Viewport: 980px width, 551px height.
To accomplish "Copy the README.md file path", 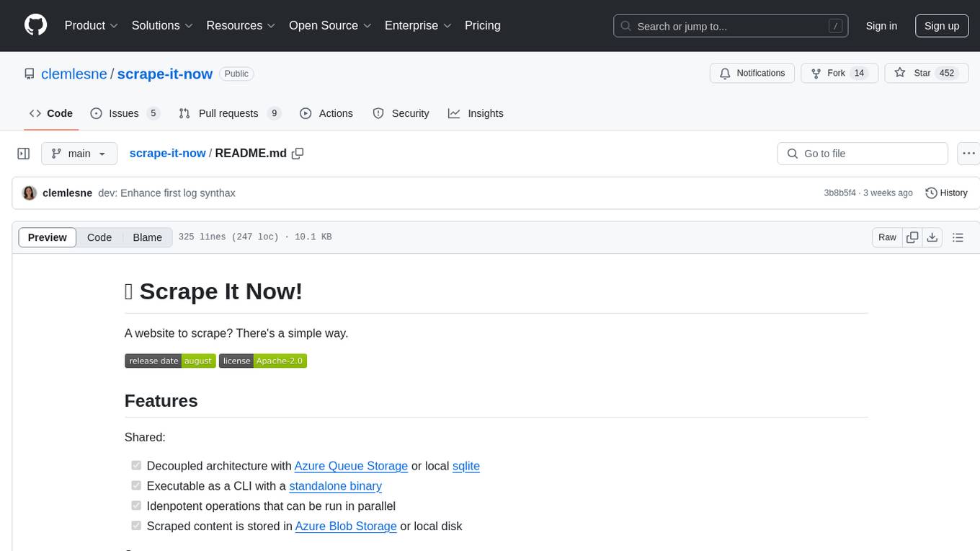I will click(x=298, y=154).
